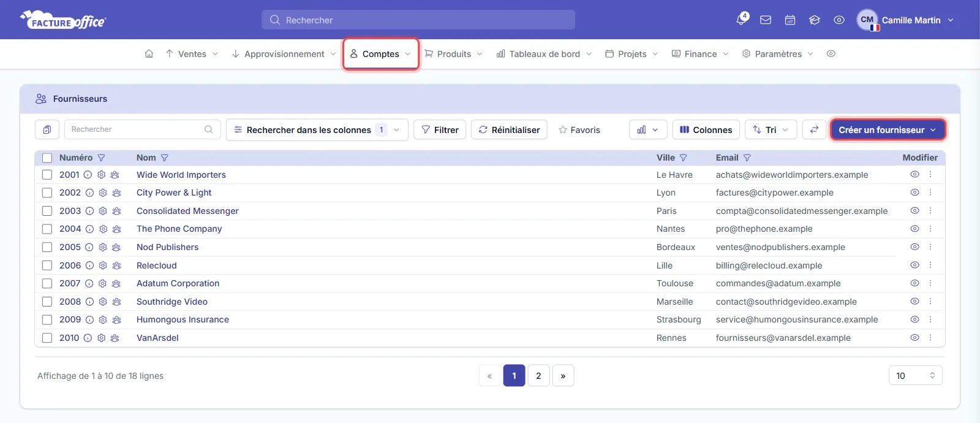Check the box for supplier 2007

click(x=47, y=283)
